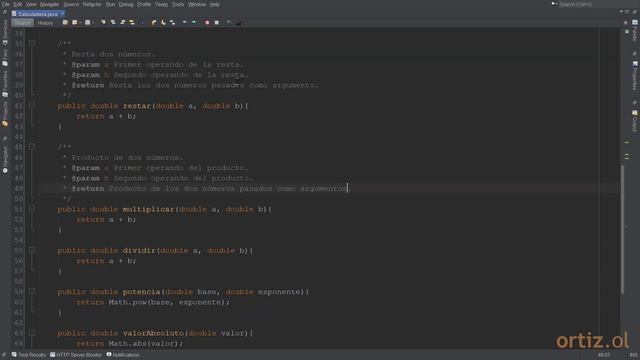Click the 'potencia' method name

[x=142, y=291]
